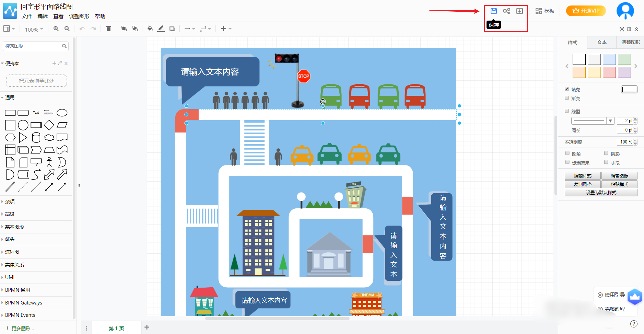Enable the 阴影 shadow checkbox

click(x=606, y=153)
